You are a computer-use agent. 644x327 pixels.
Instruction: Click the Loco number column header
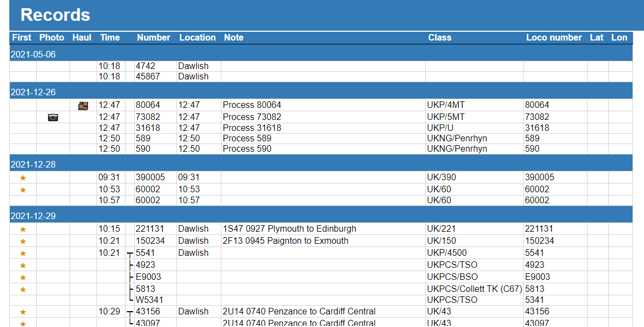point(554,37)
